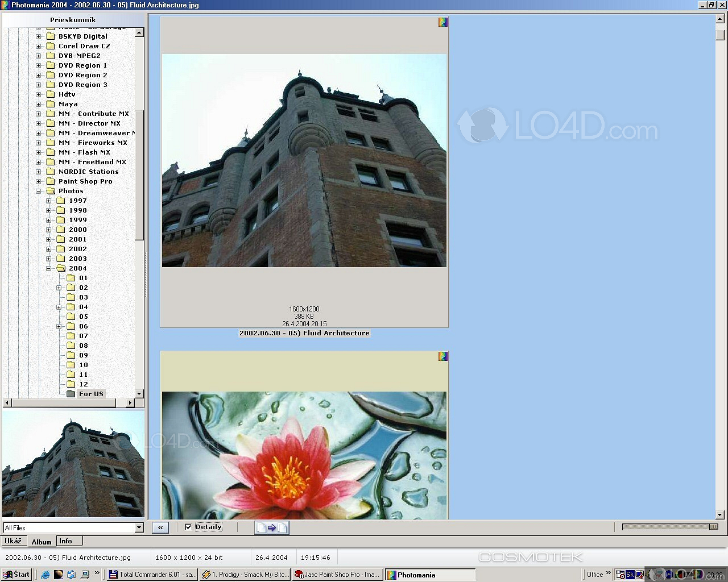Select the 2004 open folder icon

[61, 268]
